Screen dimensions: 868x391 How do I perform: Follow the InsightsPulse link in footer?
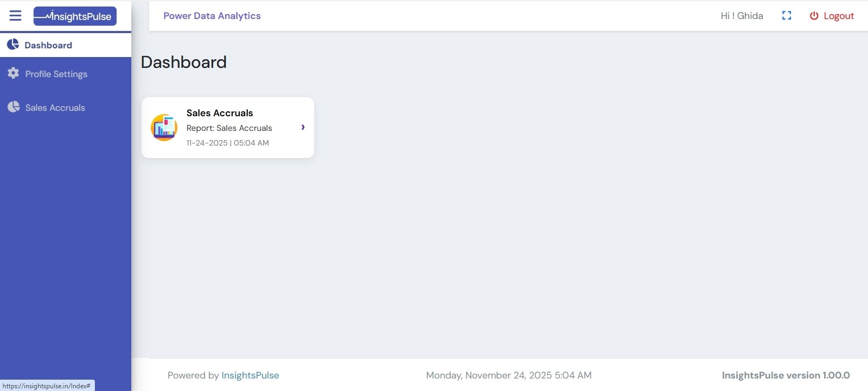(250, 375)
